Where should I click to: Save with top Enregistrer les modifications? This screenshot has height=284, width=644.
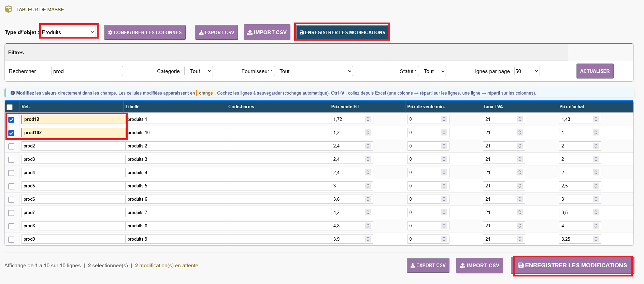342,32
